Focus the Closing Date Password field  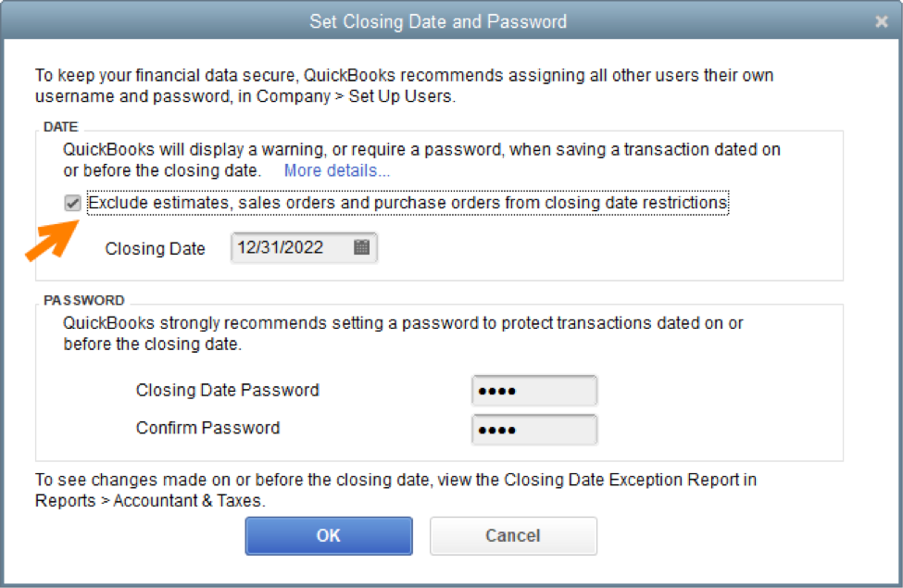coord(534,391)
